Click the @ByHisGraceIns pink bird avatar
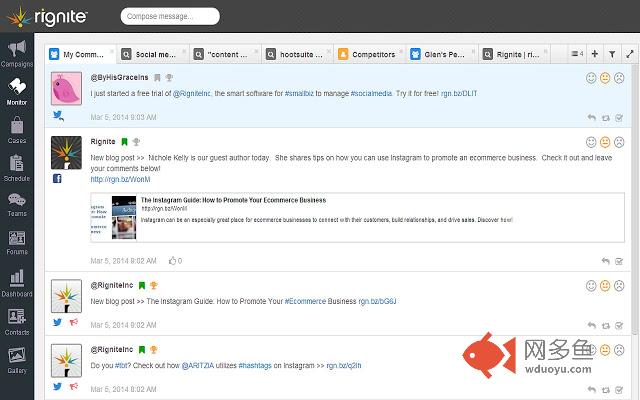 pos(66,88)
